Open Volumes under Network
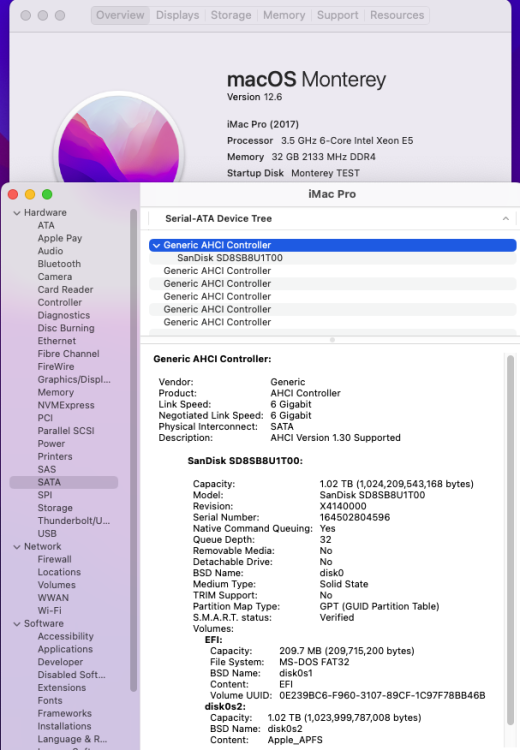The width and height of the screenshot is (520, 750). pyautogui.click(x=56, y=585)
